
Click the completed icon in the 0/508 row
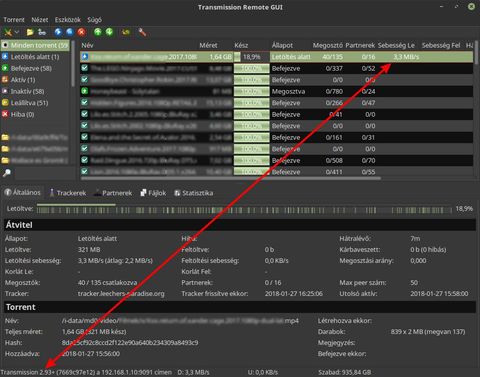point(85,160)
